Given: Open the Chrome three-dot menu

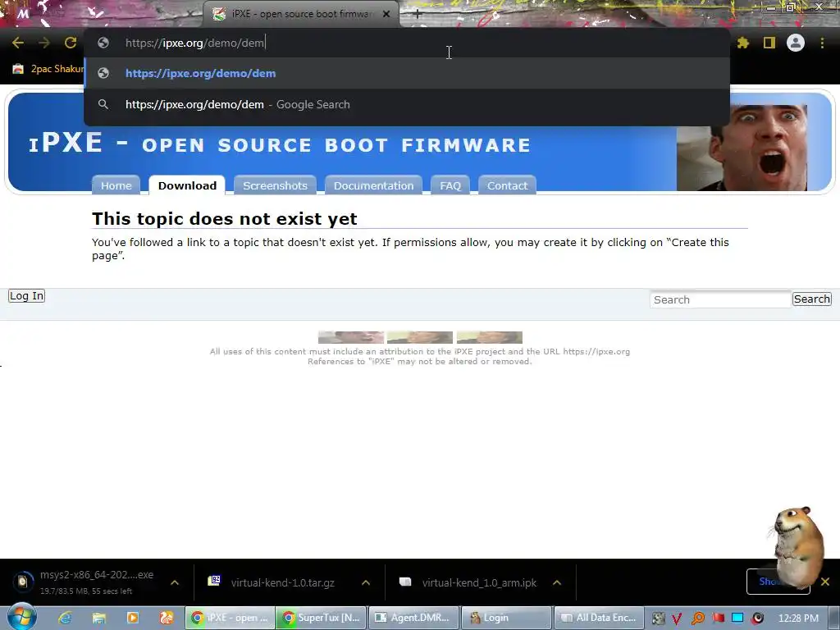Looking at the screenshot, I should 822,43.
